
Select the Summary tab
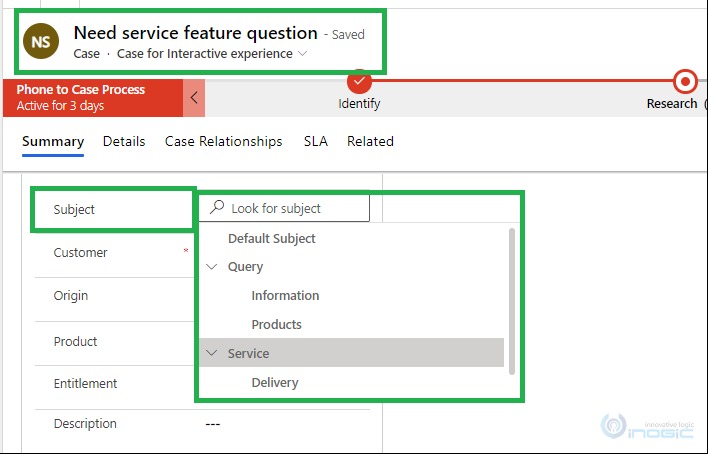pyautogui.click(x=53, y=141)
